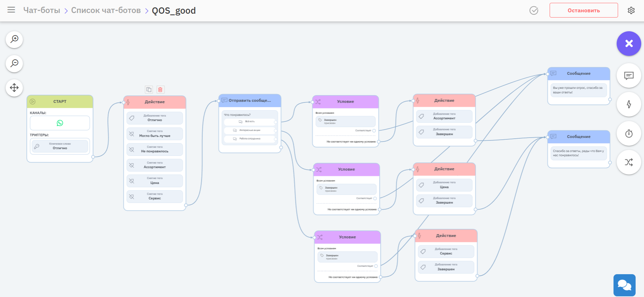Click the zoom out magnifier button

[x=14, y=64]
